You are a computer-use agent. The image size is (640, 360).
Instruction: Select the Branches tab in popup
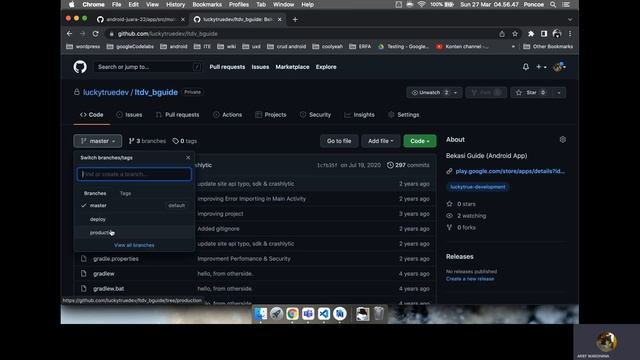(95, 193)
